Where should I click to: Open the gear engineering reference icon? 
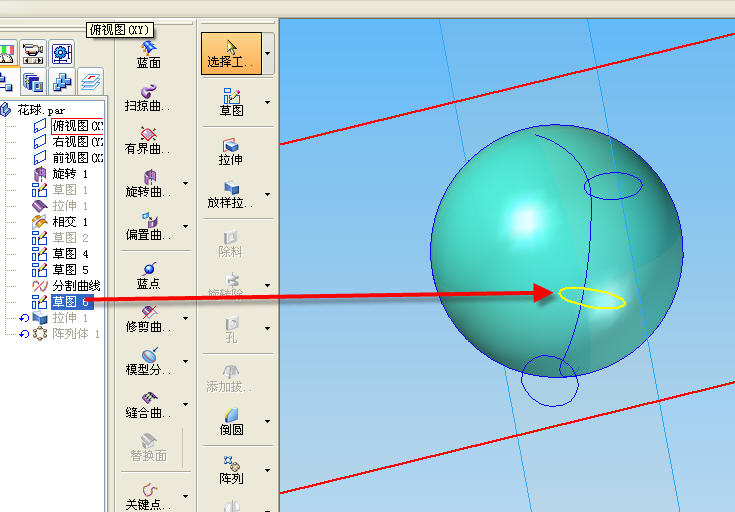(61, 53)
